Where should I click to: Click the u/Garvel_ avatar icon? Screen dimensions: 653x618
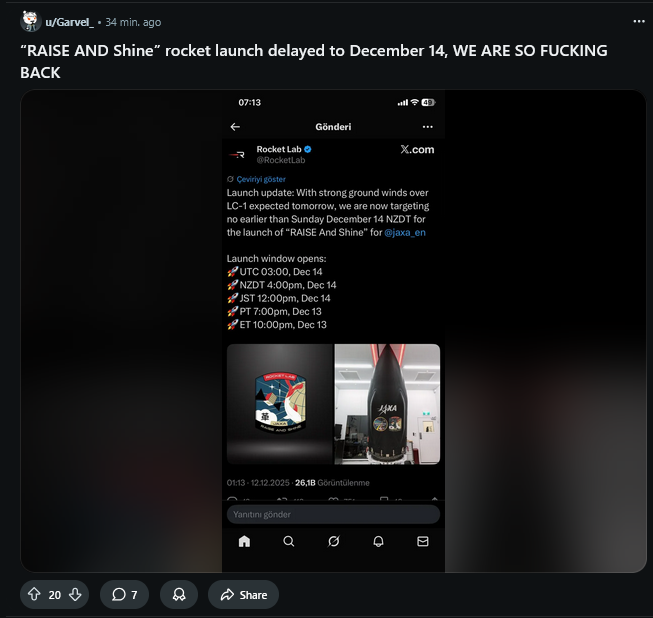click(x=31, y=22)
